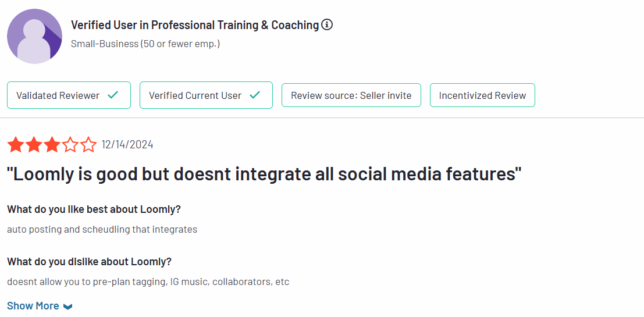Click the Show More link text
Screen dimensions: 644x317
[x=33, y=306]
